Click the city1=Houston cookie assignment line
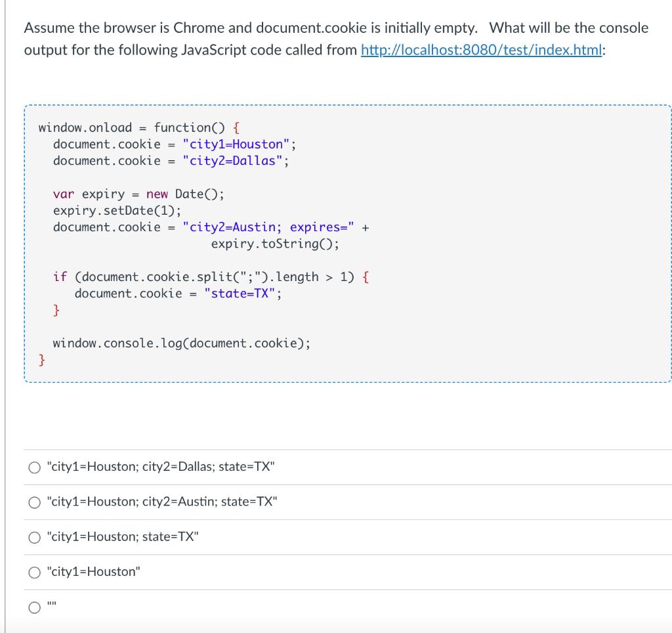This screenshot has width=672, height=633. click(174, 144)
